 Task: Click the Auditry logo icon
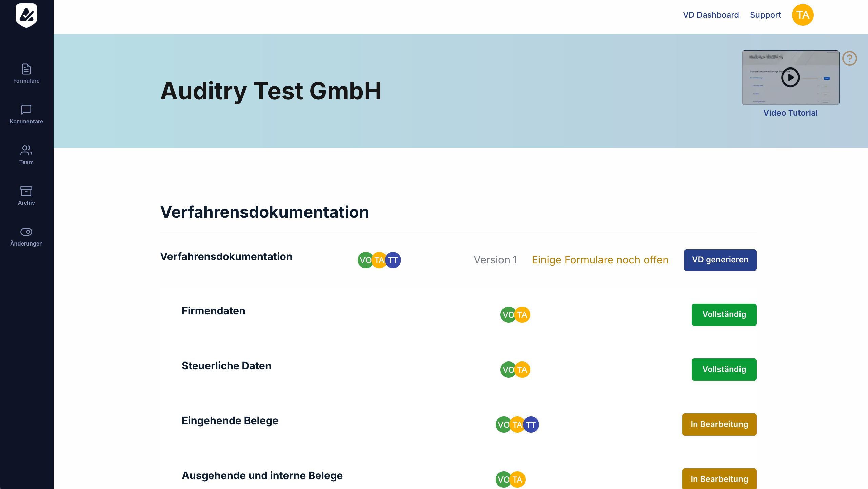coord(26,15)
